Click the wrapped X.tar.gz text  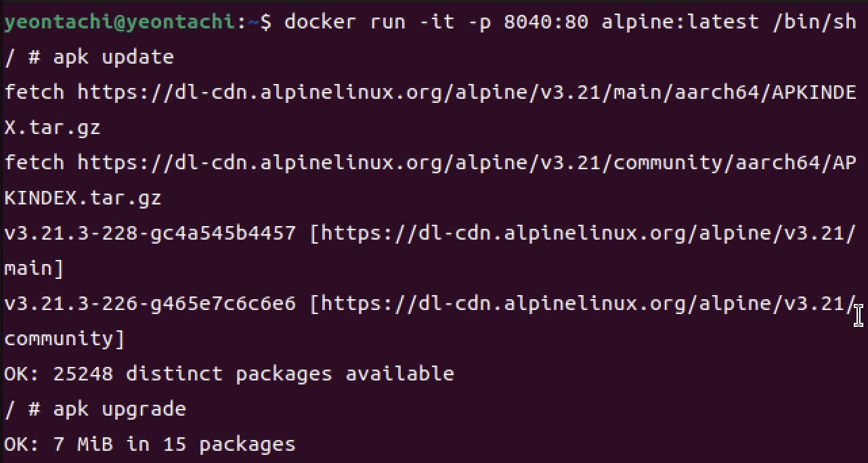pyautogui.click(x=52, y=127)
